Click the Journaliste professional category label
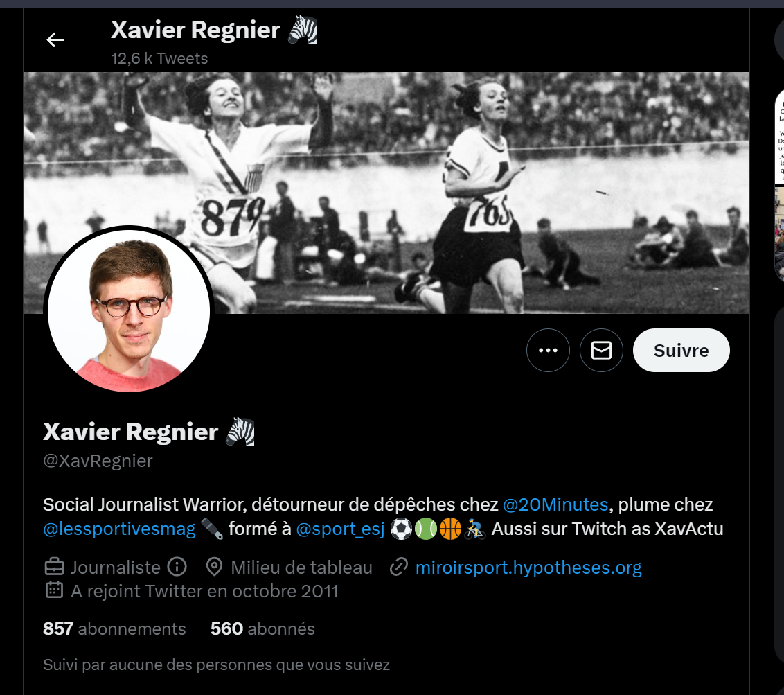Viewport: 784px width, 695px height. click(x=116, y=568)
